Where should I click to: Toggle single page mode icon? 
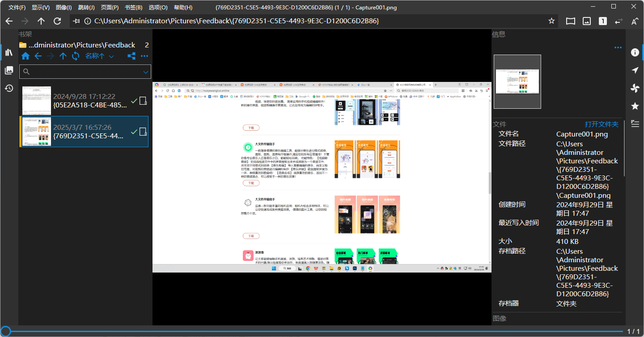(x=603, y=21)
